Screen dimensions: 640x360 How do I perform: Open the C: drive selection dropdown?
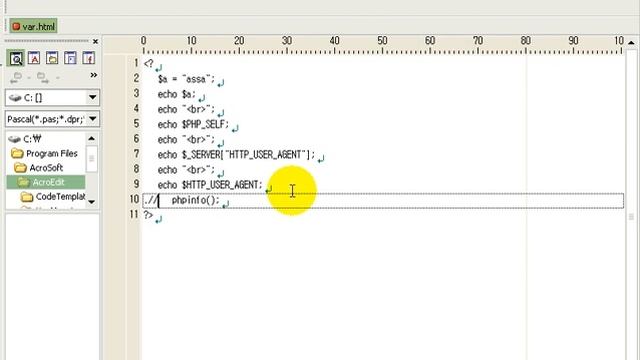pos(93,98)
